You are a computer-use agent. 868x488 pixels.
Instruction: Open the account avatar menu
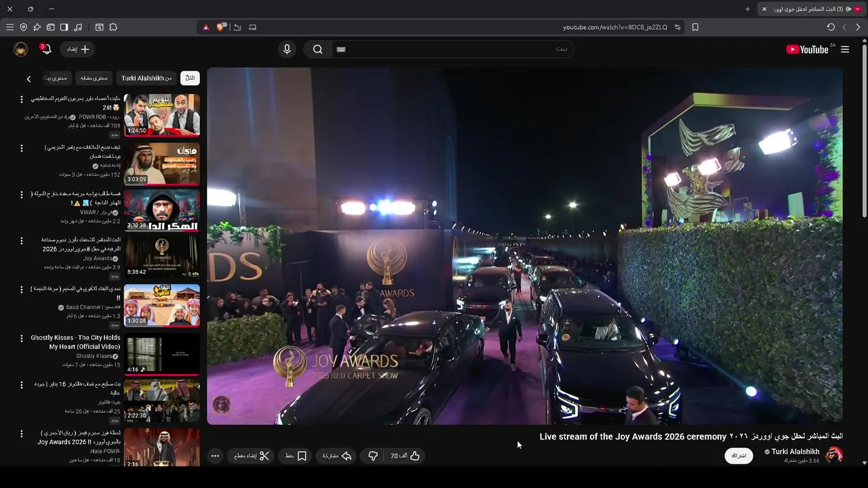tap(20, 49)
